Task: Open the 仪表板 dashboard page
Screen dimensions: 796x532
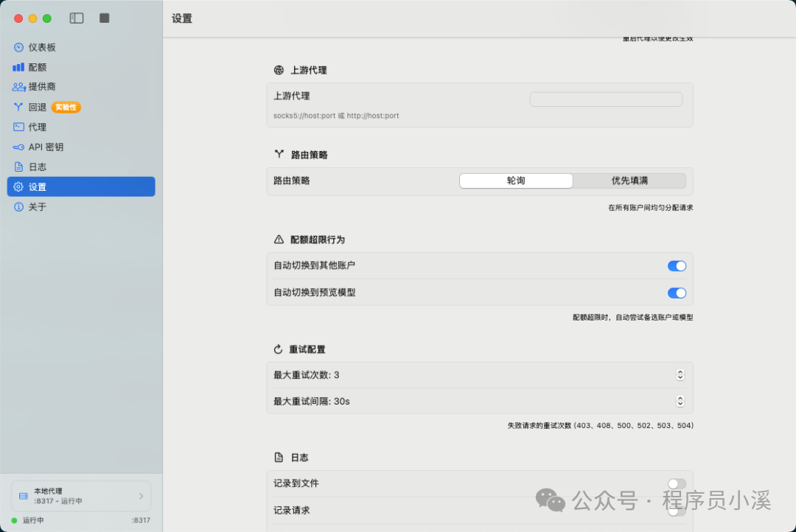Action: click(81, 47)
